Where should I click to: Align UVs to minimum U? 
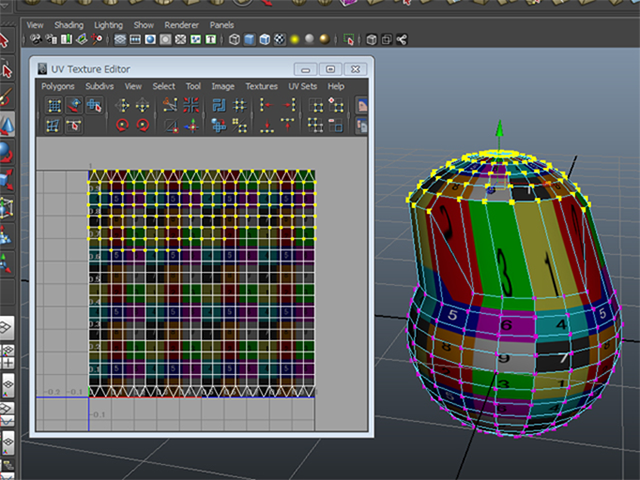267,106
